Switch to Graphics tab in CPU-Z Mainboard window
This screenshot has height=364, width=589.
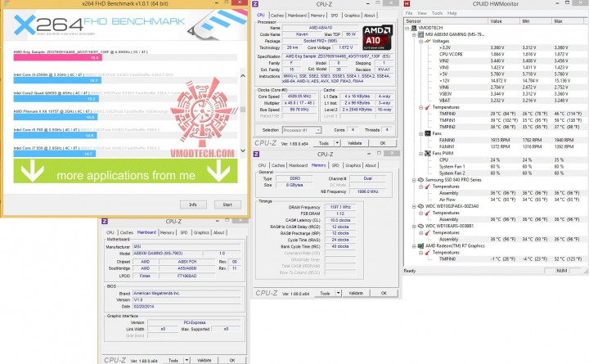(x=202, y=232)
